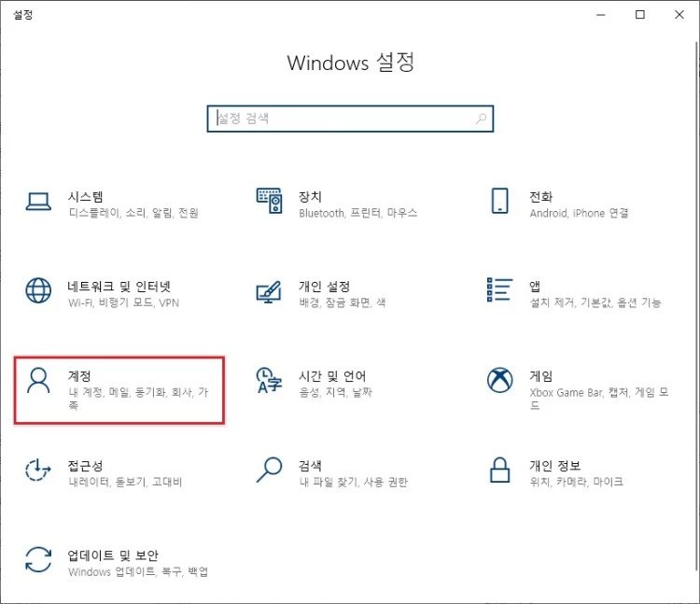Open the 개인 설정 title
The image size is (700, 604).
click(x=325, y=287)
